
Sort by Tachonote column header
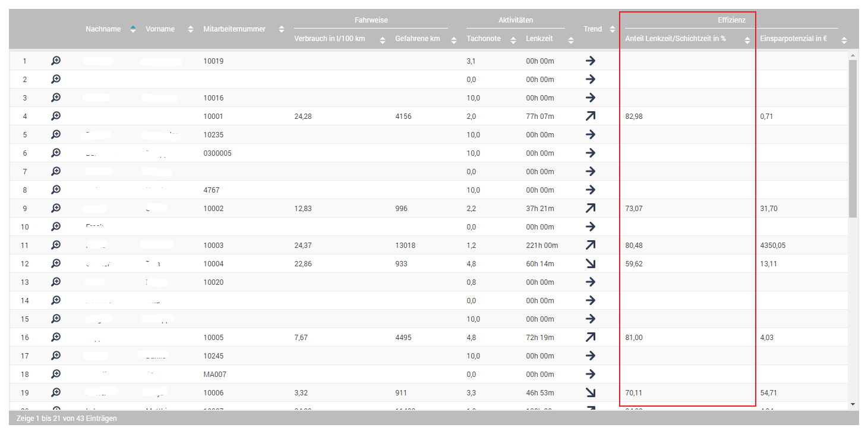point(513,39)
